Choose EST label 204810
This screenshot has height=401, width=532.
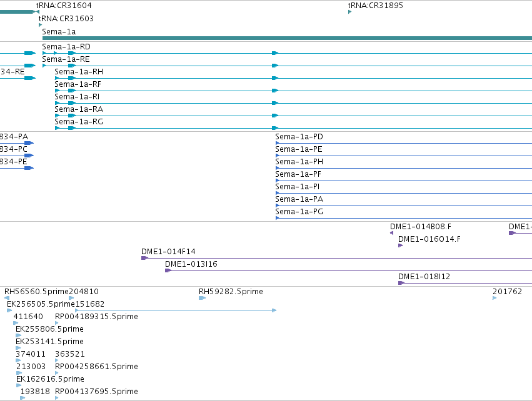pyautogui.click(x=84, y=292)
